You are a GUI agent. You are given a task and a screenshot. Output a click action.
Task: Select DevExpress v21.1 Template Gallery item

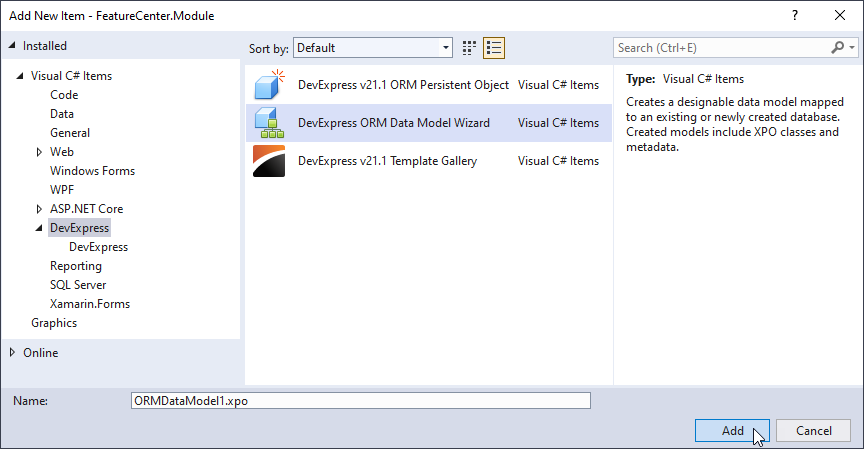pyautogui.click(x=429, y=161)
